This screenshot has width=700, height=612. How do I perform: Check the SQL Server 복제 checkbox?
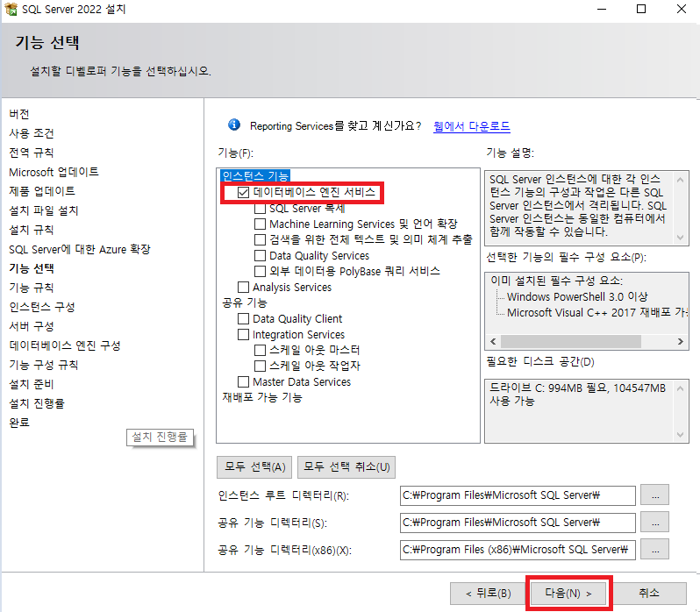(x=260, y=209)
